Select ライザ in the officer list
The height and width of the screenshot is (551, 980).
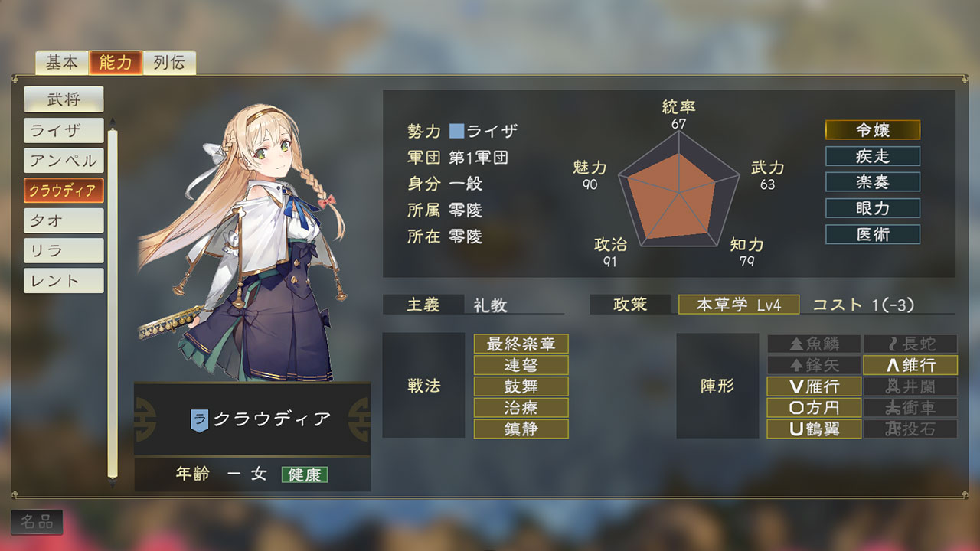[64, 130]
